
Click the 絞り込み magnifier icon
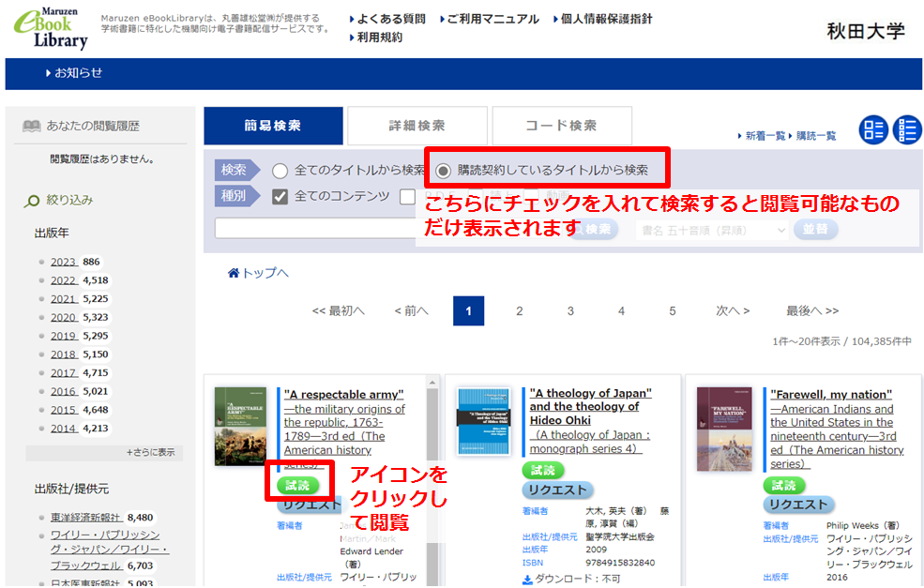[x=31, y=201]
